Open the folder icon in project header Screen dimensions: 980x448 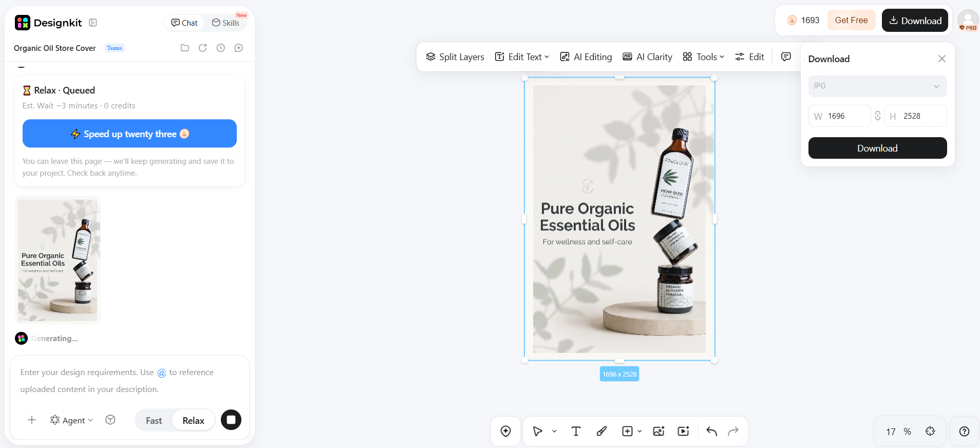click(185, 48)
